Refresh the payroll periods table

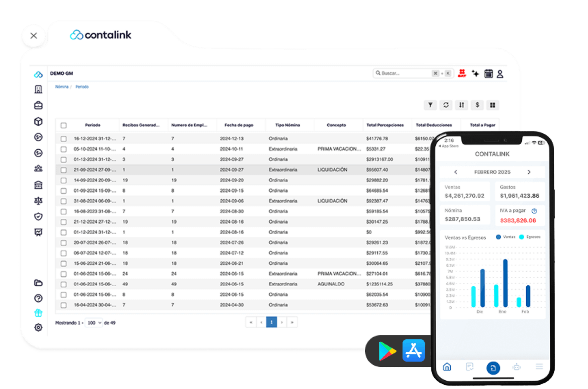(x=446, y=105)
